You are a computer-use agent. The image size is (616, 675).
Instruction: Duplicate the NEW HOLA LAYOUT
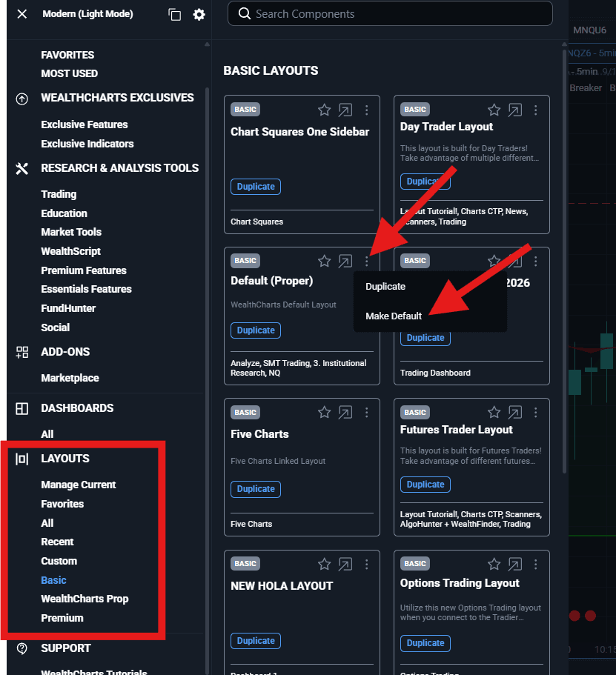click(x=256, y=641)
